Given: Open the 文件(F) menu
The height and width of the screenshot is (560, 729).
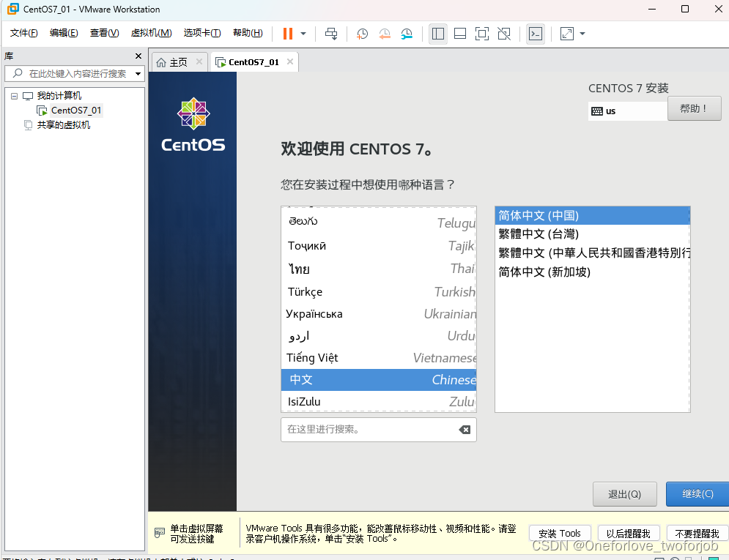Looking at the screenshot, I should tap(23, 33).
